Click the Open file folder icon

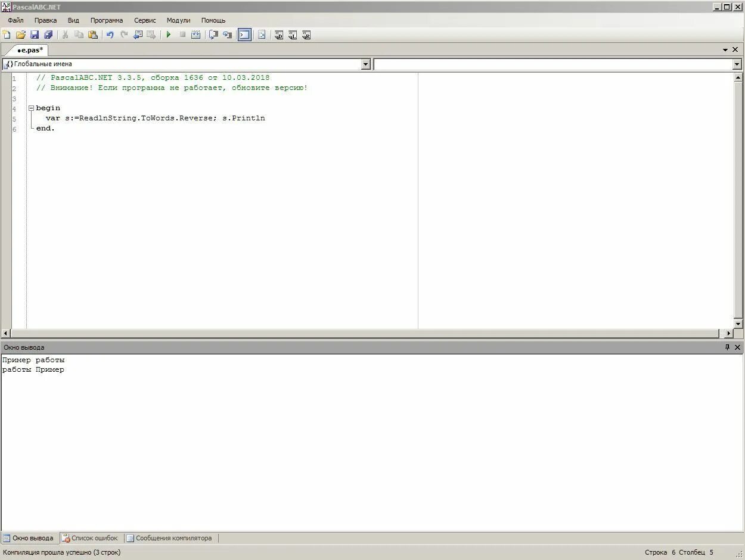tap(20, 35)
